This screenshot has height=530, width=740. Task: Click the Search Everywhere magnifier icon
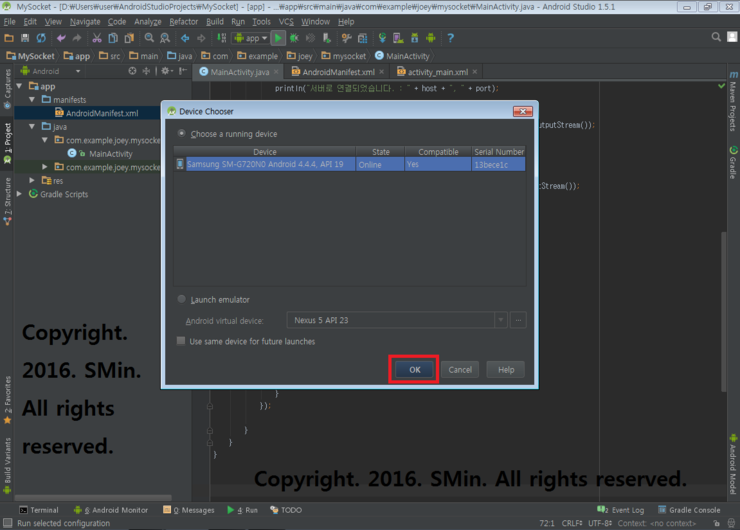716,37
